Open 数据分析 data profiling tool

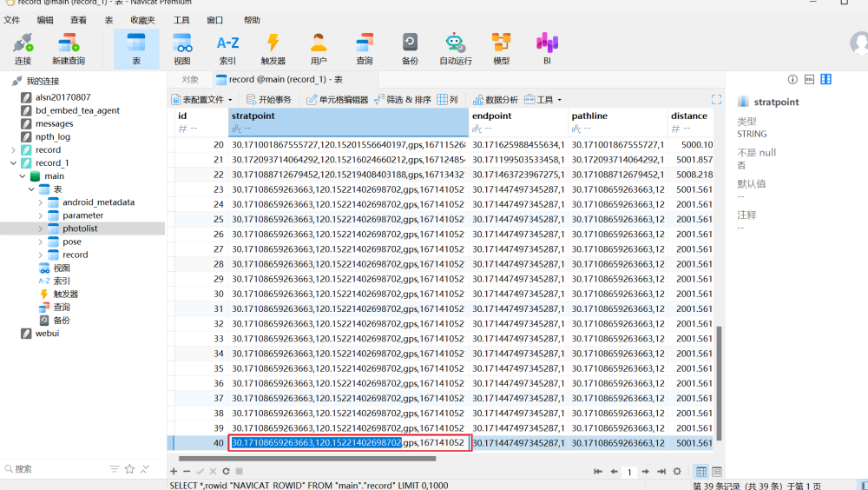coord(495,100)
